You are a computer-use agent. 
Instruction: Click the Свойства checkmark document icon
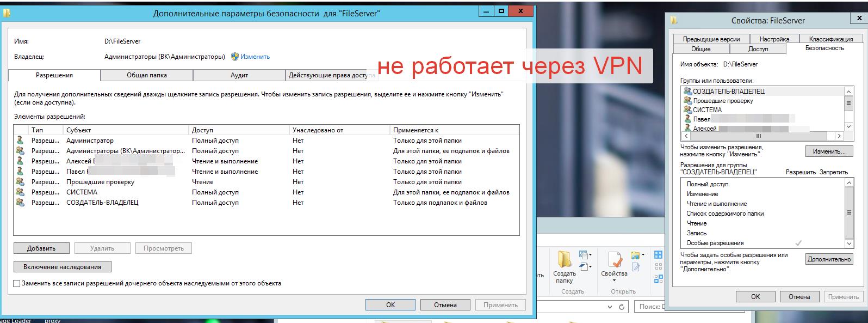click(x=614, y=260)
